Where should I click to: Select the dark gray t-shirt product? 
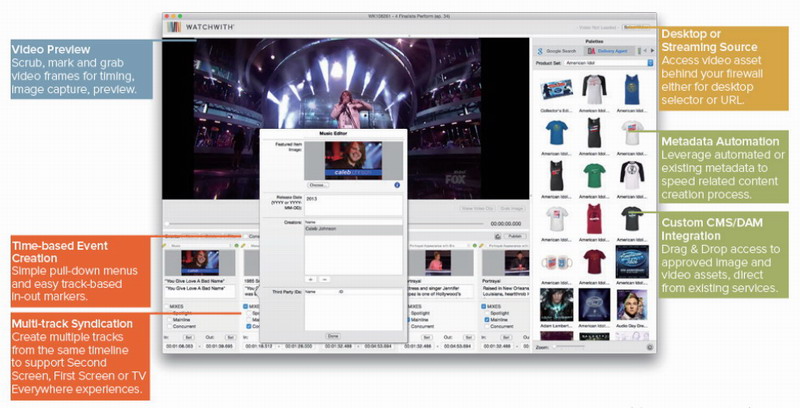pyautogui.click(x=632, y=218)
